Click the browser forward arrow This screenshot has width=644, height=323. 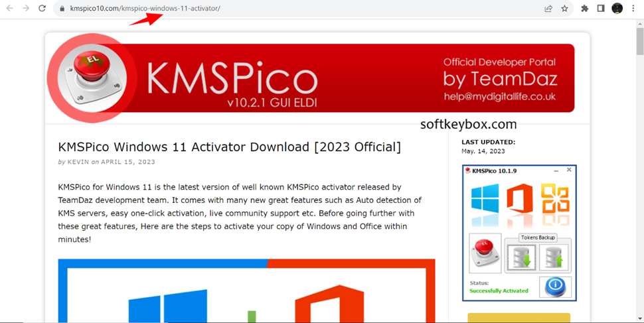[x=26, y=8]
